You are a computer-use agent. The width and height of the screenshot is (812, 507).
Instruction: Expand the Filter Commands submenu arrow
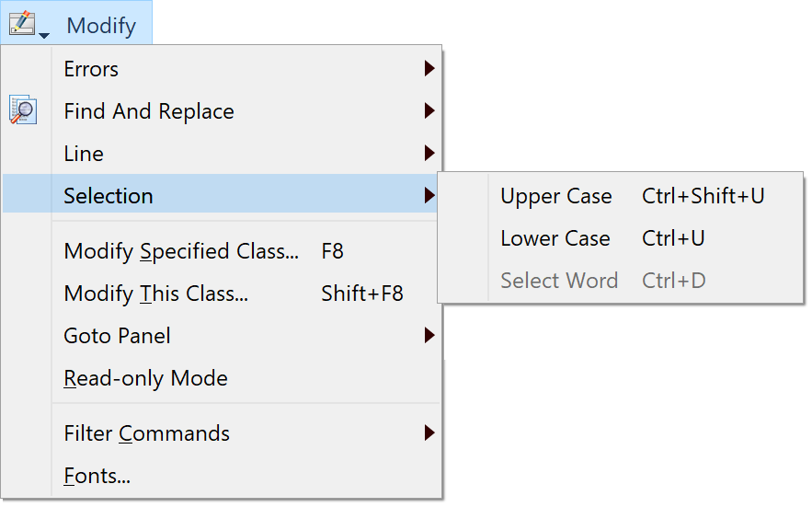(x=429, y=432)
